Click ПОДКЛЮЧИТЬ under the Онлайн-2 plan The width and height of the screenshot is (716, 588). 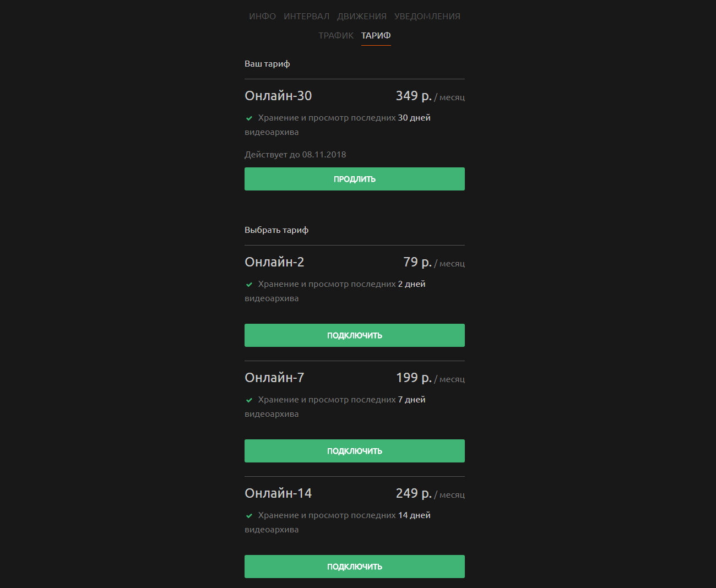click(x=354, y=335)
